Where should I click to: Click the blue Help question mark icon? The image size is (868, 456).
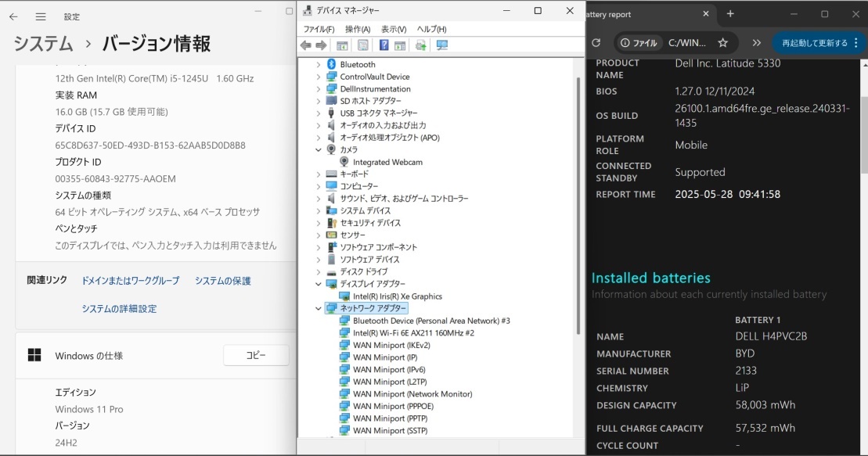tap(384, 45)
